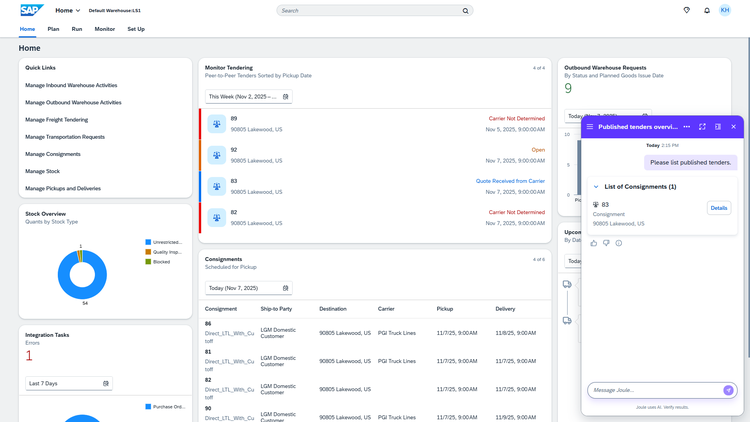The image size is (750, 422).
Task: Click tender 82 scale icon in Monitor Tendering
Action: tap(217, 218)
